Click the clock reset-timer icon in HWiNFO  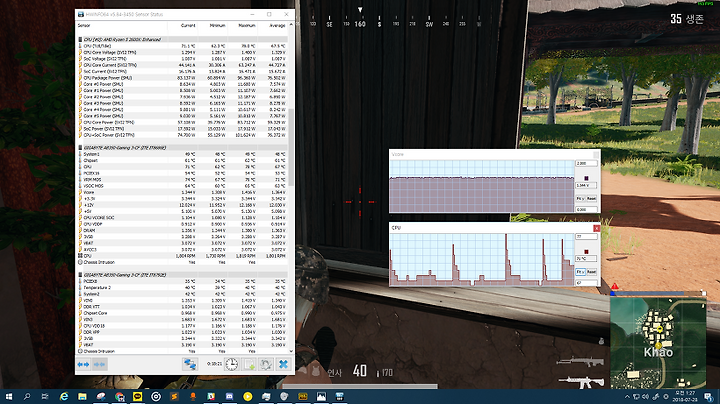click(232, 365)
